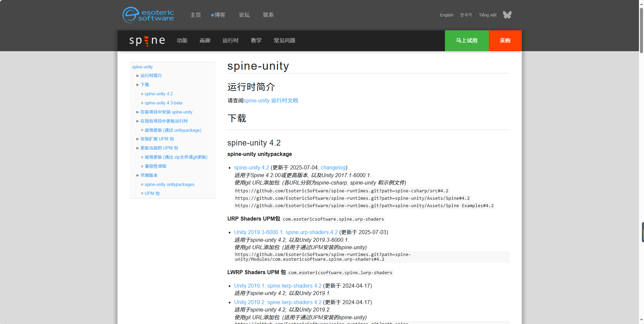Expand the 早期版本 sidebar arrow
This screenshot has height=324, width=644.
138,175
